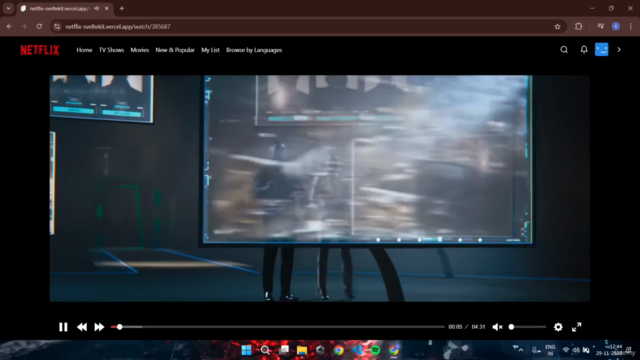Open the TV Shows section
Screen dimensions: 640x360
tap(111, 50)
